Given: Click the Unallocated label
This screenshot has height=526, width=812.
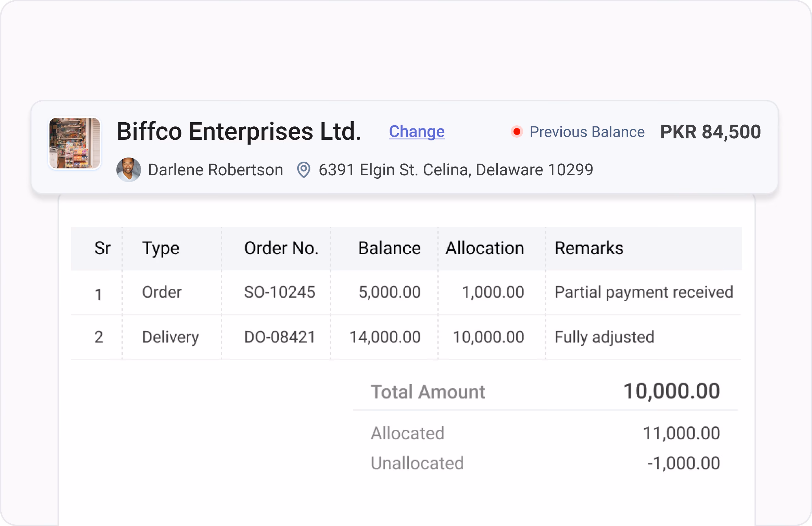Looking at the screenshot, I should pyautogui.click(x=417, y=463).
